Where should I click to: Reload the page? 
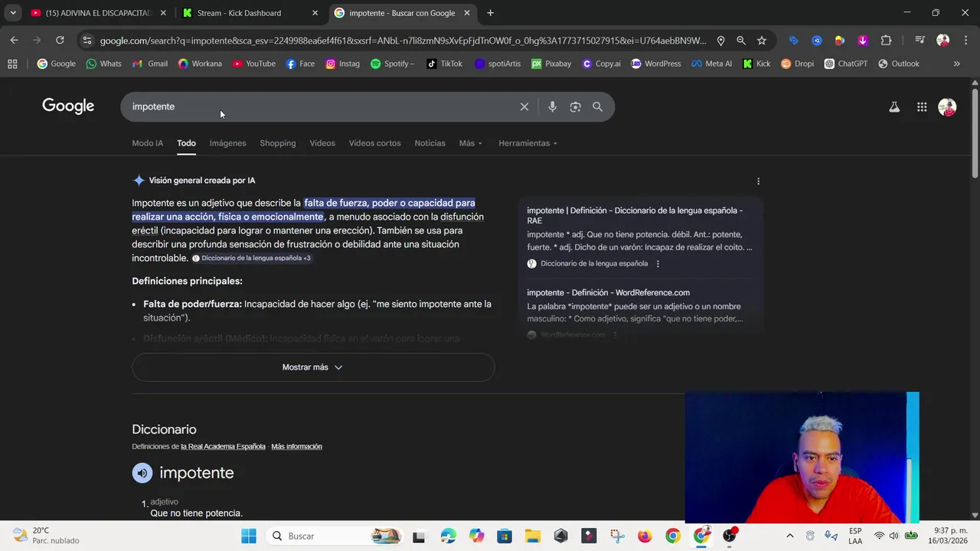60,41
